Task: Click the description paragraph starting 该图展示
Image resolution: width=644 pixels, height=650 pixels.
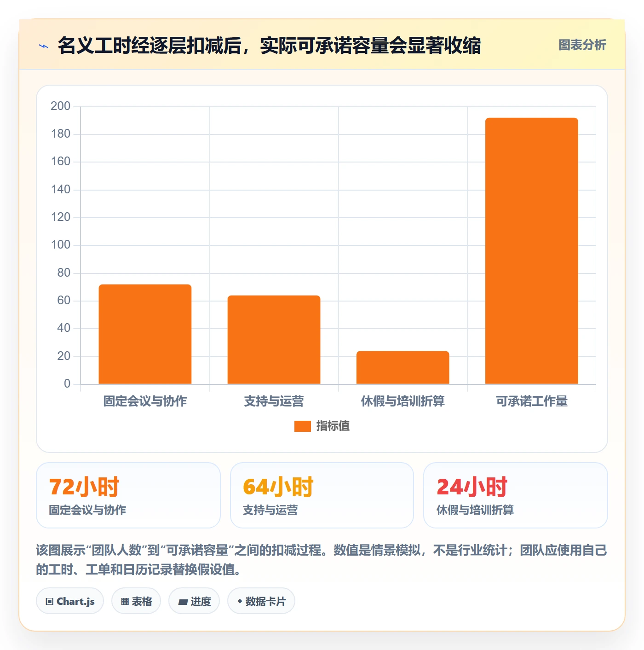Action: point(322,560)
